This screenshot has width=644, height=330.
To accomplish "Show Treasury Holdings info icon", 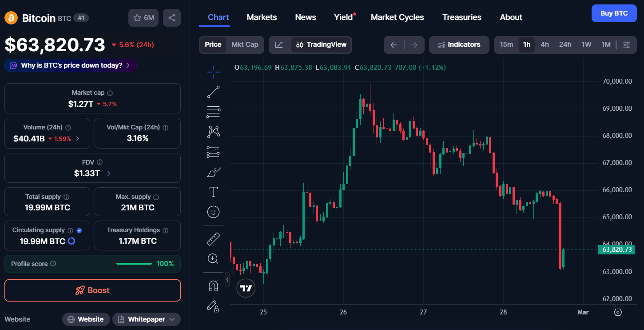I will pyautogui.click(x=166, y=230).
